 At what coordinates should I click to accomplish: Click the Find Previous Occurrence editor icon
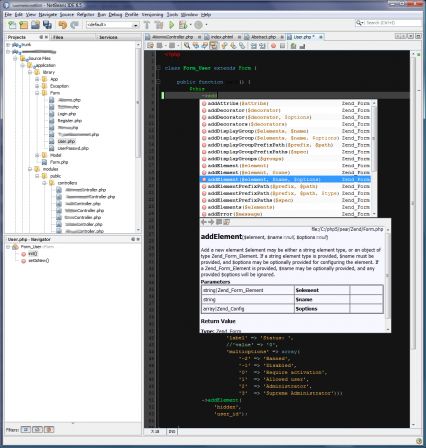(x=196, y=46)
